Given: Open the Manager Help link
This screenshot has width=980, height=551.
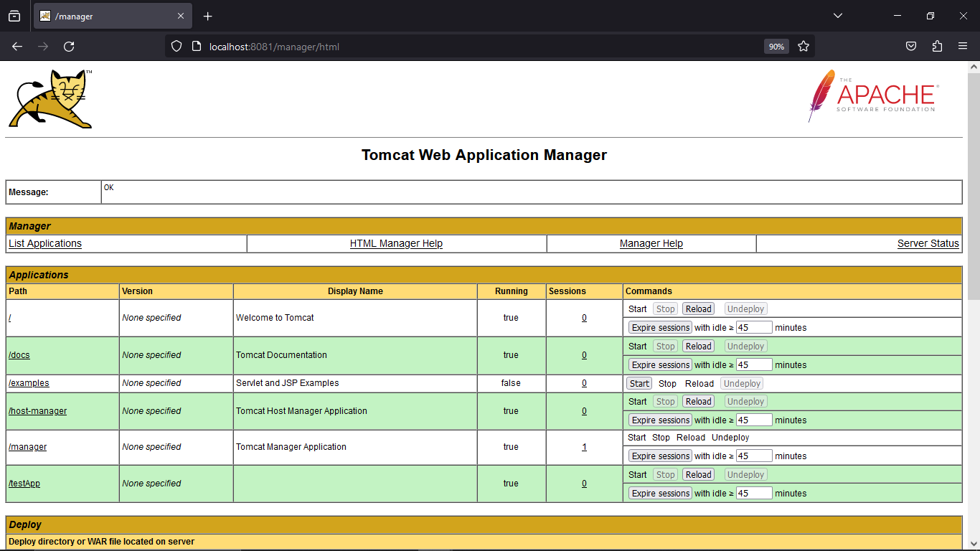Looking at the screenshot, I should (651, 243).
